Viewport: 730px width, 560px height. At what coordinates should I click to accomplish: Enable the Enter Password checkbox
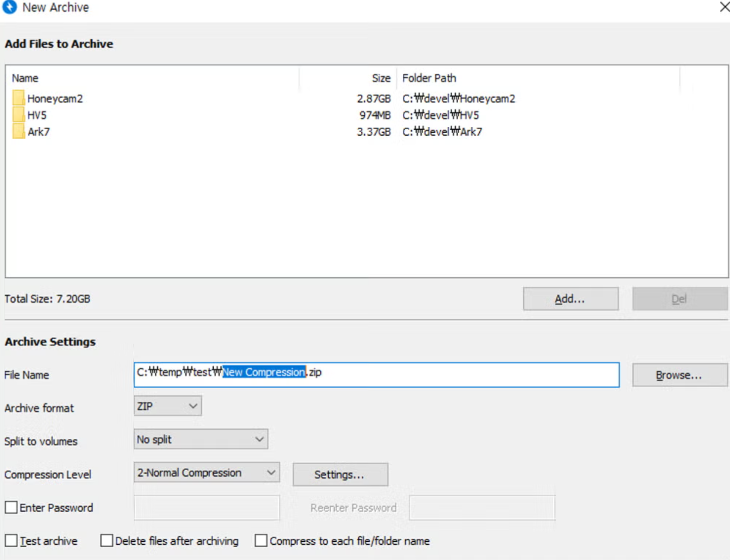coord(11,507)
